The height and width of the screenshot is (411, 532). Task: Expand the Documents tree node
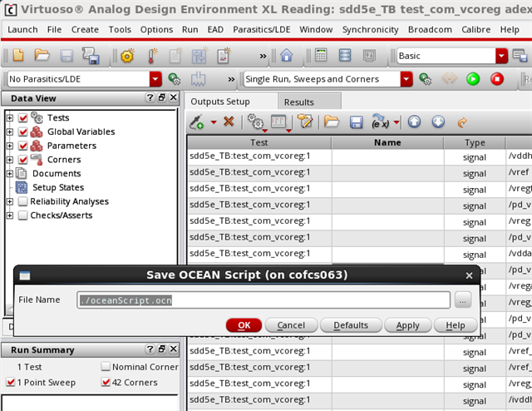tap(10, 174)
